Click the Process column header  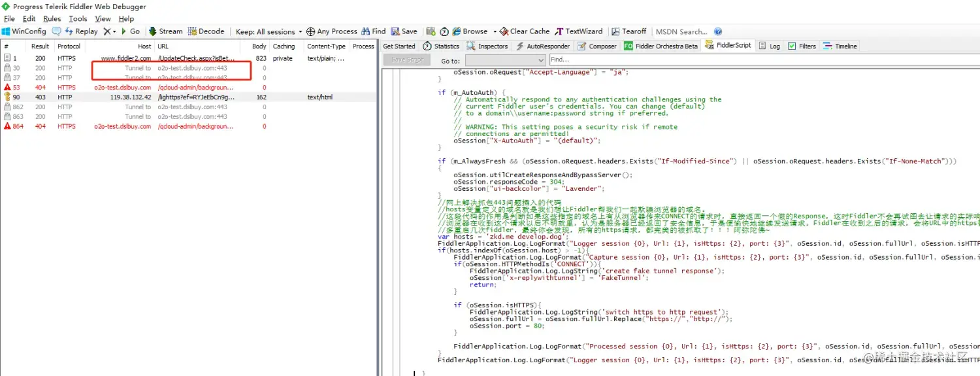click(x=363, y=46)
